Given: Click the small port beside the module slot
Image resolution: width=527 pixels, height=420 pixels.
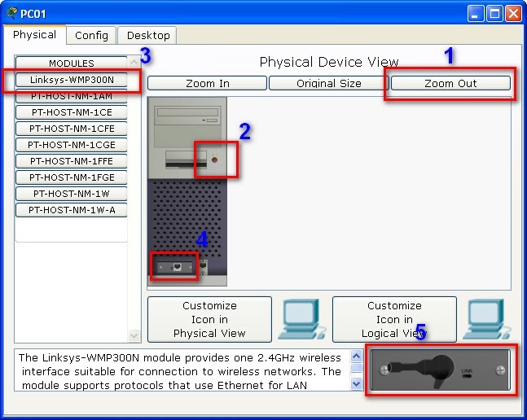Looking at the screenshot, I should coord(204,267).
